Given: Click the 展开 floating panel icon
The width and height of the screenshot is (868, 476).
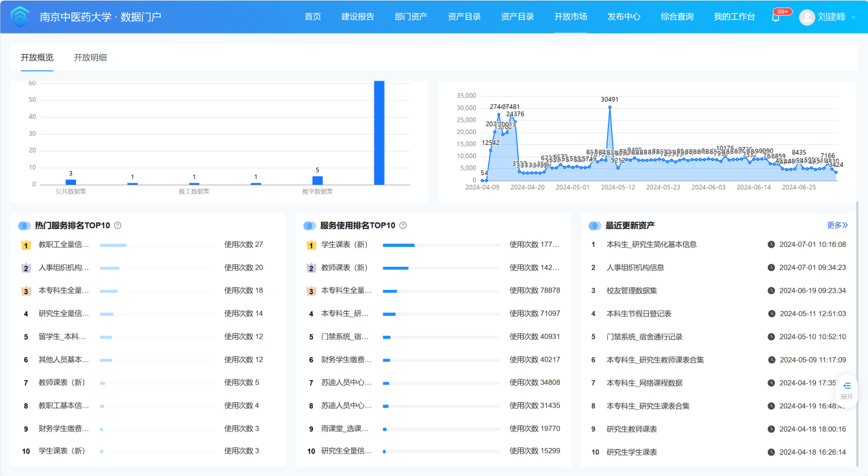Looking at the screenshot, I should [847, 390].
